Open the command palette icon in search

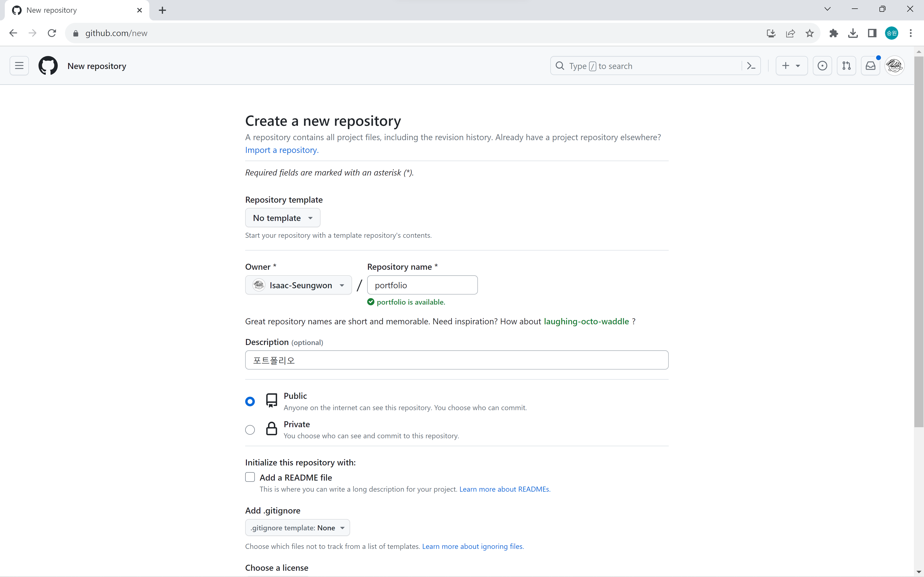point(751,66)
